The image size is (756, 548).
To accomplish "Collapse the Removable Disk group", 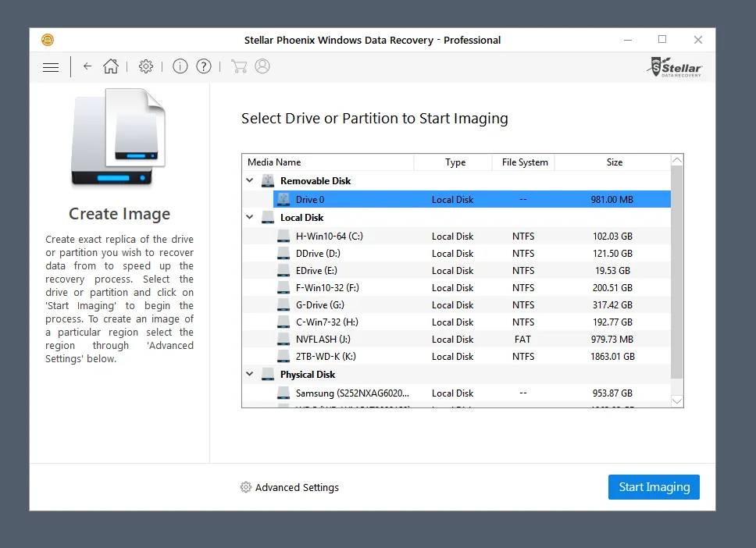I will [250, 181].
